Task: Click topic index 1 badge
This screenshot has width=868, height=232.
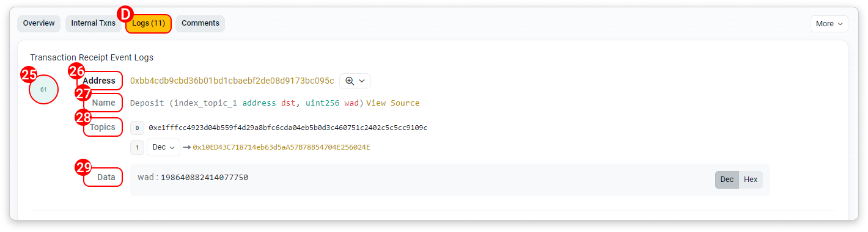Action: tap(138, 147)
